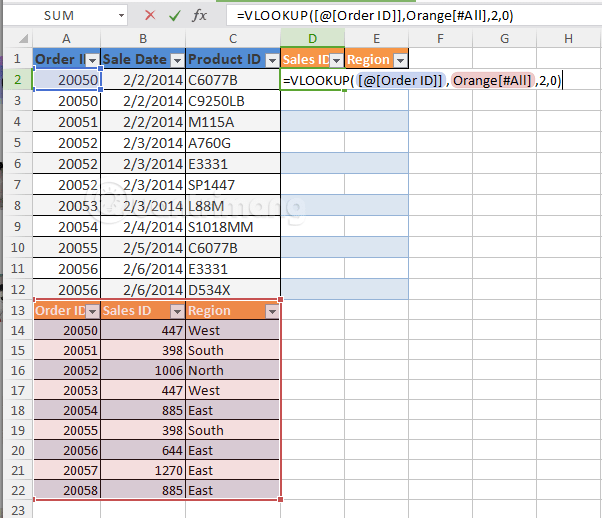Click the East region cell in row 18

(x=233, y=410)
